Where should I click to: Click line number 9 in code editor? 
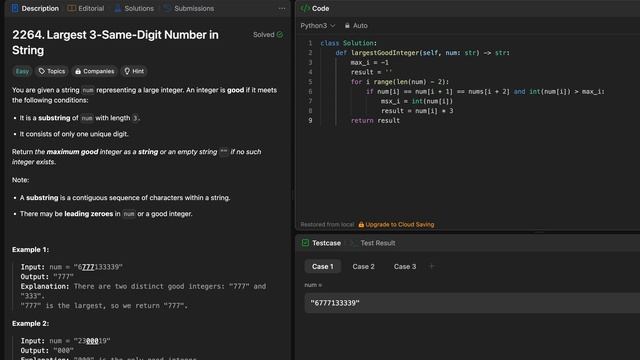(x=310, y=120)
